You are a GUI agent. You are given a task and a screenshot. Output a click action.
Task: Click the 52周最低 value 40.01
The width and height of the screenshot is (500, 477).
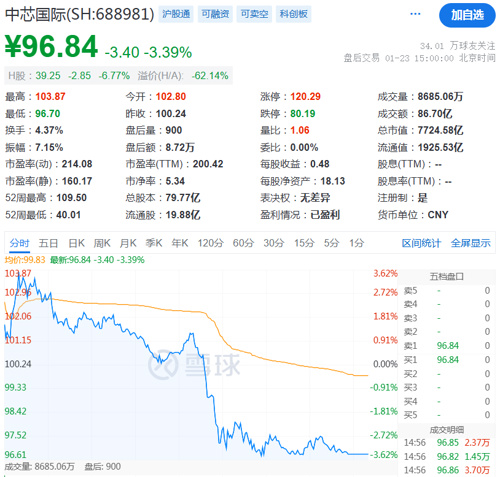coord(69,215)
